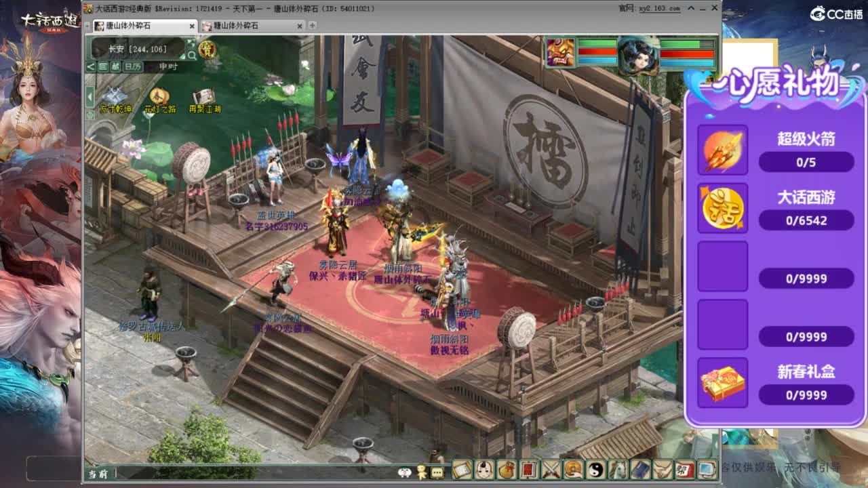Viewport: 868px width, 488px height.
Task: Open the 再聚江湖 event icon
Action: [205, 100]
